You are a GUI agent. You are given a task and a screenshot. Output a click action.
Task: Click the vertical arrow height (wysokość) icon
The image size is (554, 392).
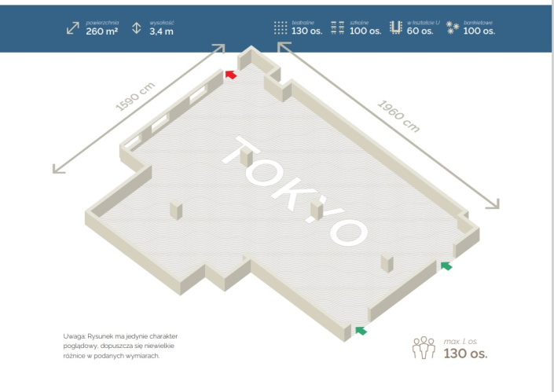coord(137,28)
